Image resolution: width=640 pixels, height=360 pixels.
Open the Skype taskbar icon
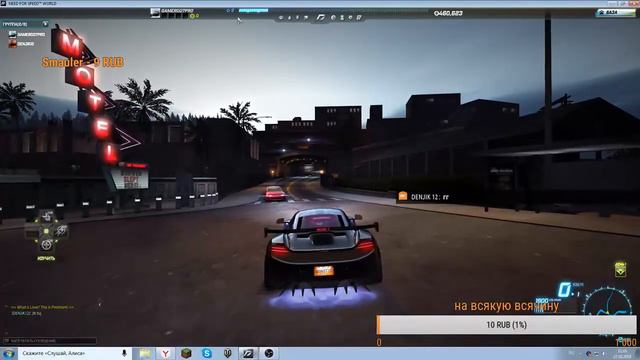tap(207, 353)
